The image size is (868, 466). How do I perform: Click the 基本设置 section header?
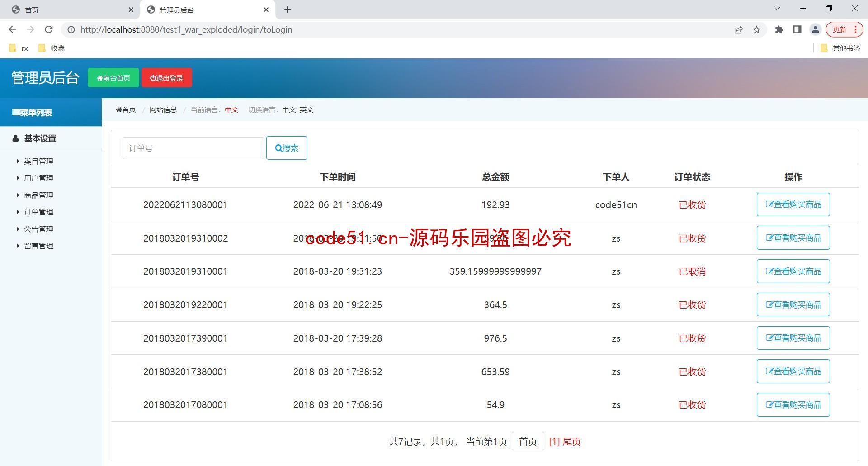click(51, 138)
